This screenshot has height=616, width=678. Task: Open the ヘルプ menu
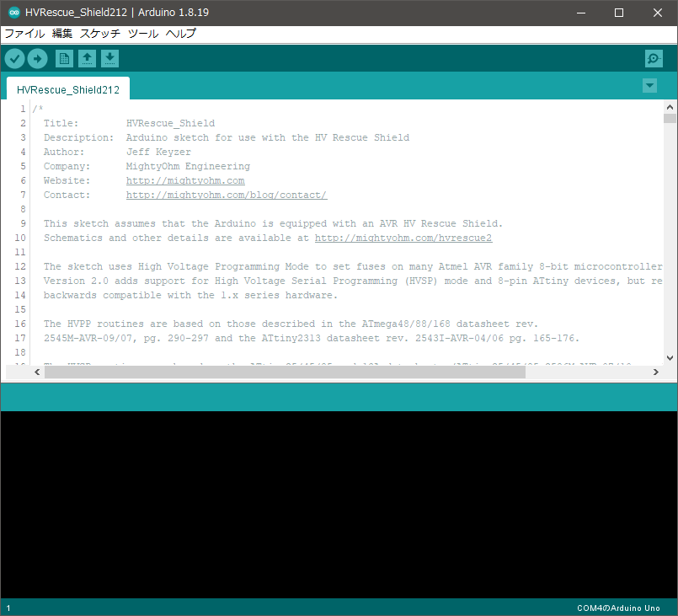pos(181,34)
